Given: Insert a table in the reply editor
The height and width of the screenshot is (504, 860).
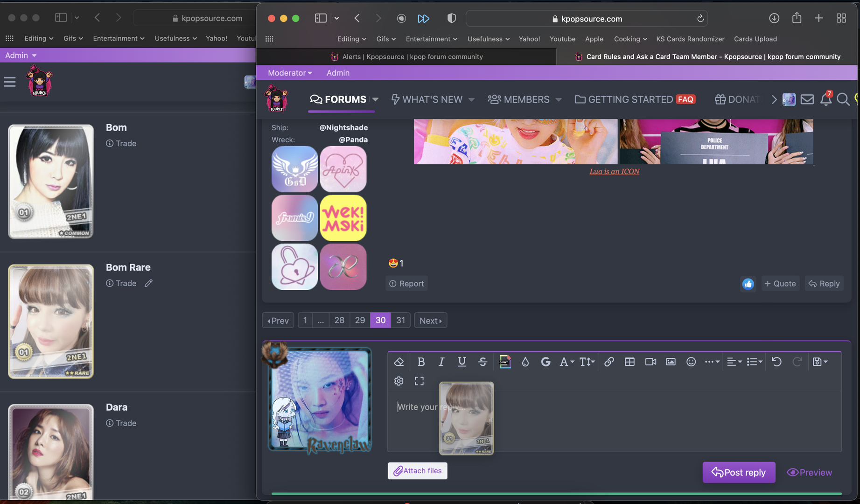Looking at the screenshot, I should [629, 362].
